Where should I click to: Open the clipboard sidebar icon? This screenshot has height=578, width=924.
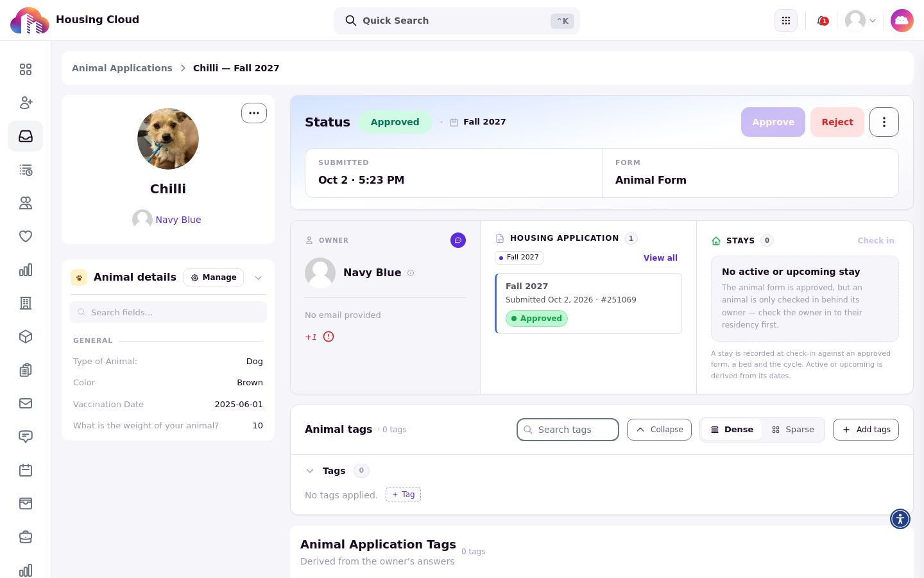[26, 370]
